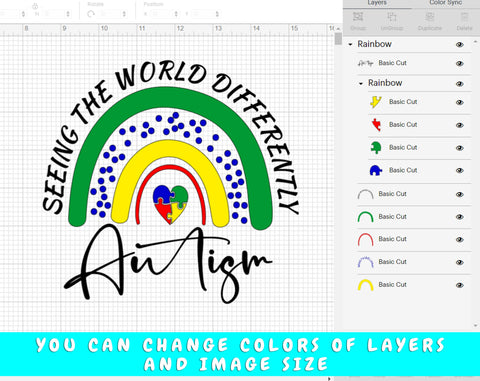Hide the green puzzle piece layer
This screenshot has height=381, width=480.
pyautogui.click(x=460, y=148)
